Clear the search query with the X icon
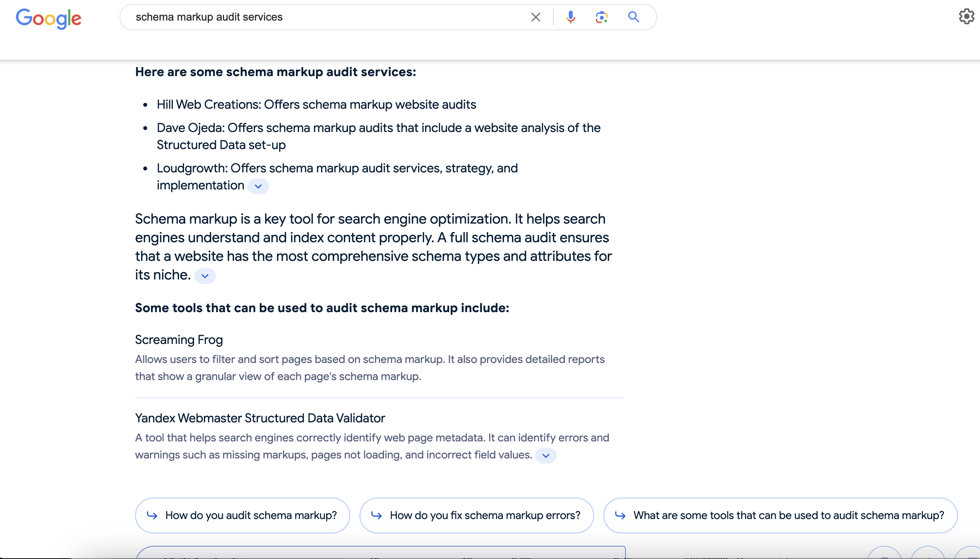This screenshot has height=559, width=980. pyautogui.click(x=535, y=17)
